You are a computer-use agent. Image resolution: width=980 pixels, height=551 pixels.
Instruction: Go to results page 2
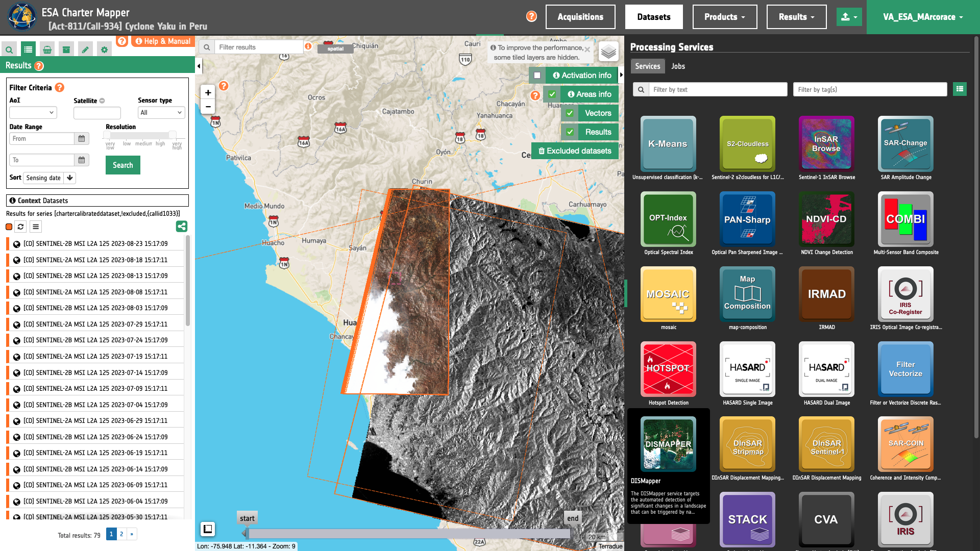[121, 534]
